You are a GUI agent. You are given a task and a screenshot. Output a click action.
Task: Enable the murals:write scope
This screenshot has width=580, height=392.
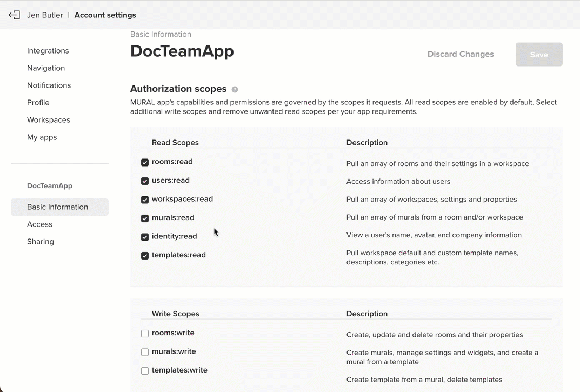[145, 352]
